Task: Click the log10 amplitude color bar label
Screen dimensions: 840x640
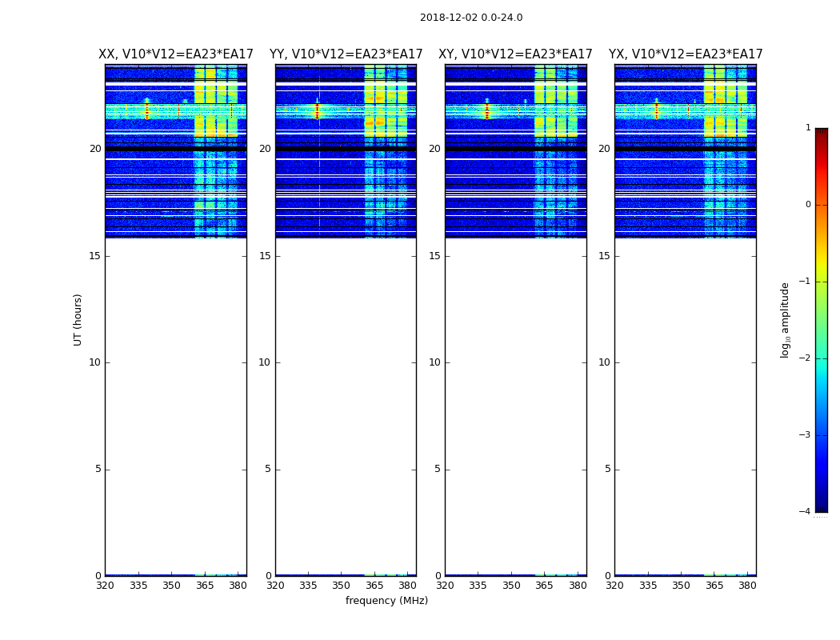Action: (786, 320)
